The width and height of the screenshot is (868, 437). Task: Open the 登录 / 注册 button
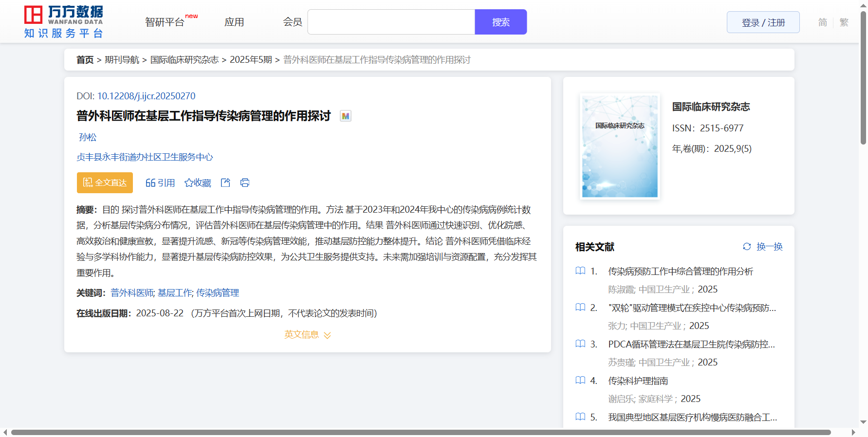tap(763, 22)
